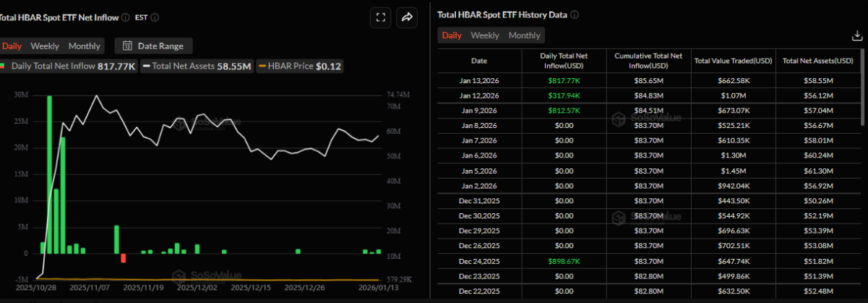
Task: Download history data using download icon
Action: tap(857, 35)
